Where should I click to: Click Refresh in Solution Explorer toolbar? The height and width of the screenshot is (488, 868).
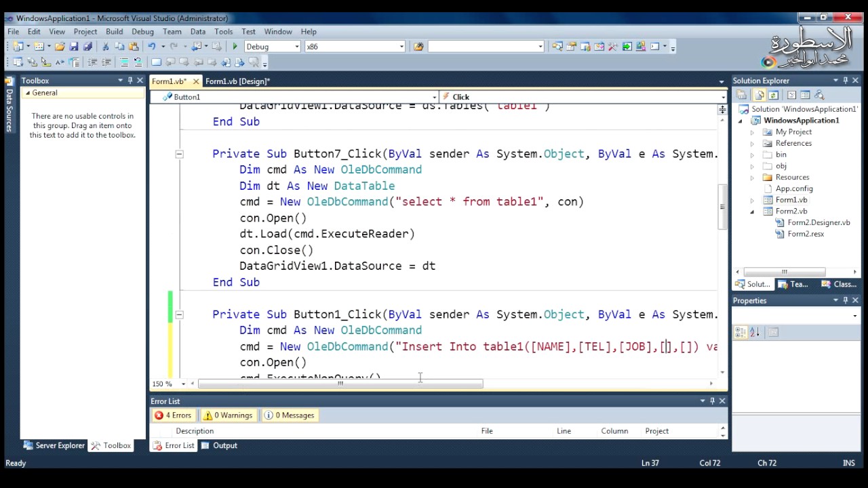click(x=772, y=96)
